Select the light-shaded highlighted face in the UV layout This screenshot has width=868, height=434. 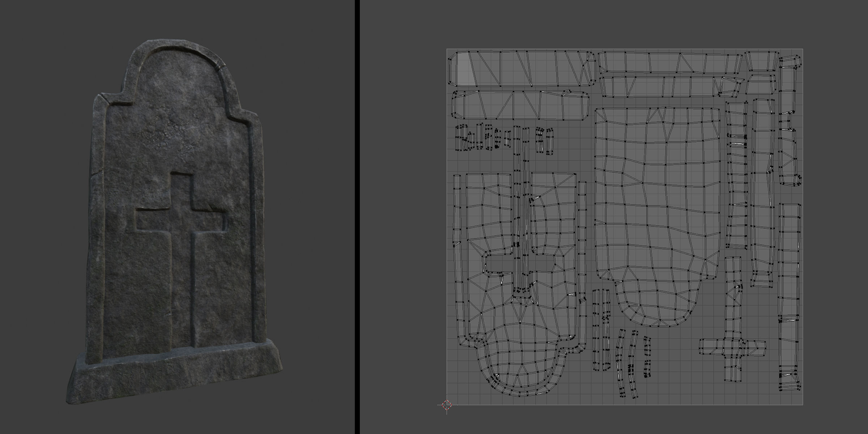coord(465,69)
